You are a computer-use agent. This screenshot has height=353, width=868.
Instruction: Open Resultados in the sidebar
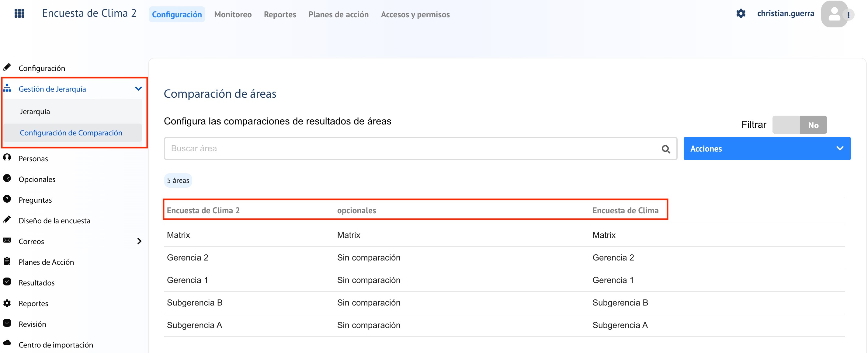point(36,282)
